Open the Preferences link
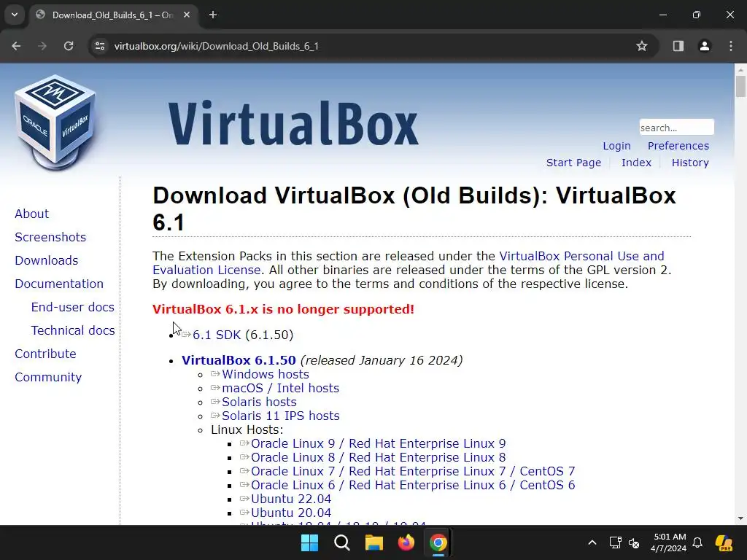The image size is (747, 560). pyautogui.click(x=678, y=146)
